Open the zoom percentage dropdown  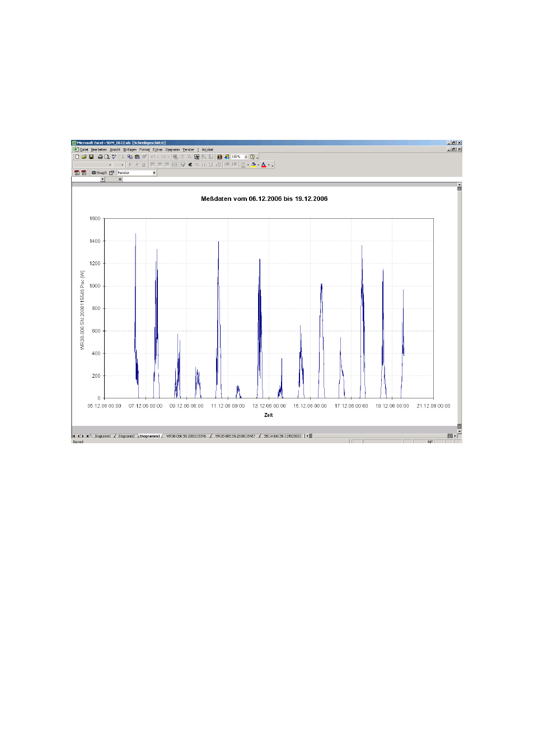[246, 157]
